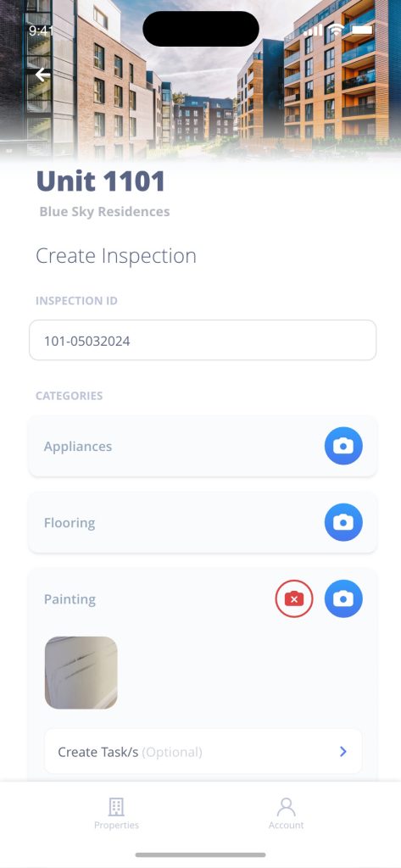
Task: Select the Painting category label
Action: click(70, 599)
